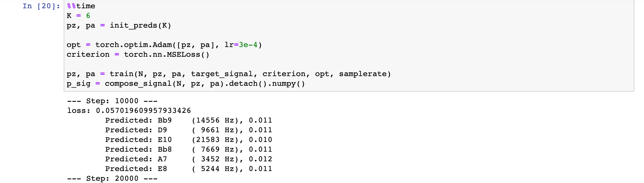Click the %%time magic line
644x183 pixels.
81,6
